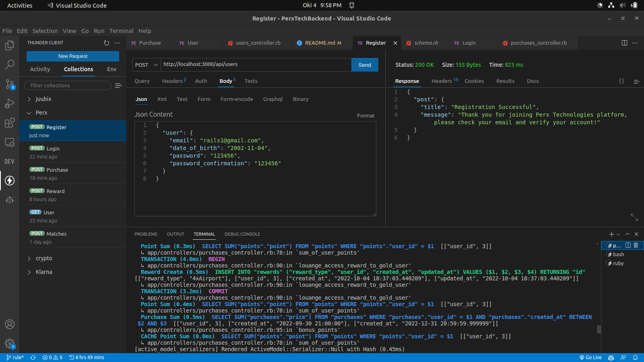The height and width of the screenshot is (362, 644).
Task: Open the Extensions view
Action: (x=10, y=123)
